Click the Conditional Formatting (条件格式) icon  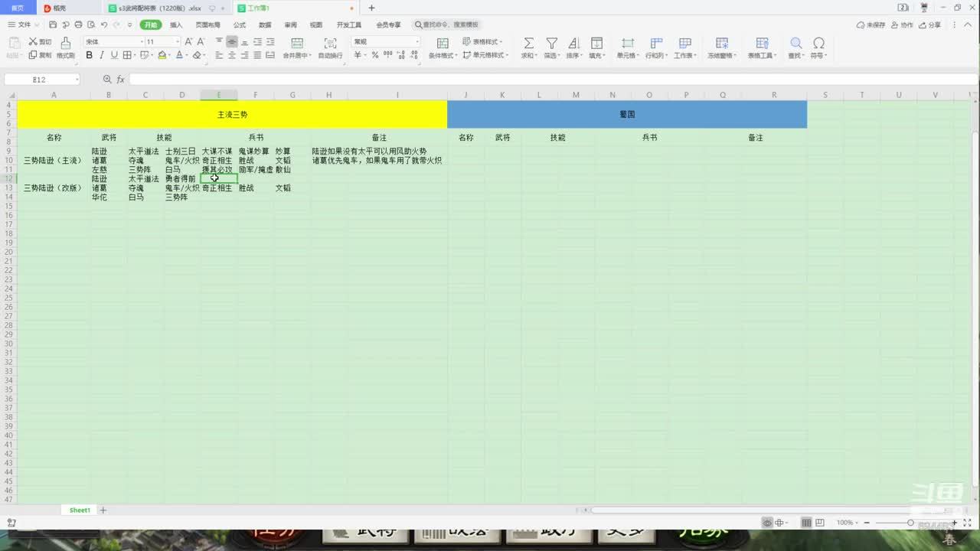443,44
